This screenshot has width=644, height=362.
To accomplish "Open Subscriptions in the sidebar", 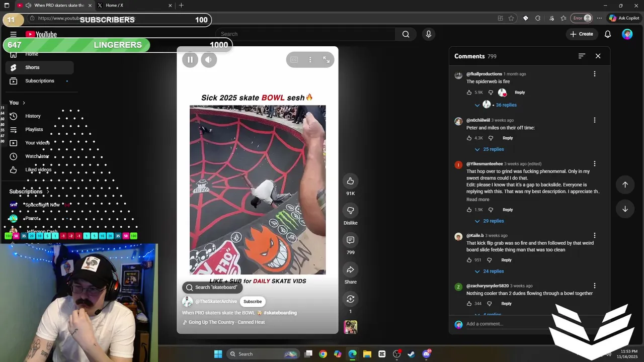I will pos(39,81).
